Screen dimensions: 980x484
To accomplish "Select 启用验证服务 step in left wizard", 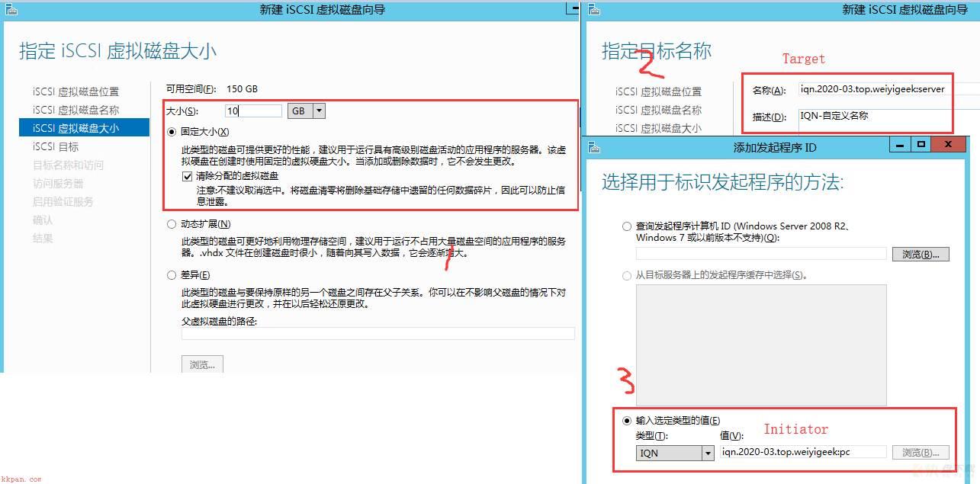I will tap(63, 201).
